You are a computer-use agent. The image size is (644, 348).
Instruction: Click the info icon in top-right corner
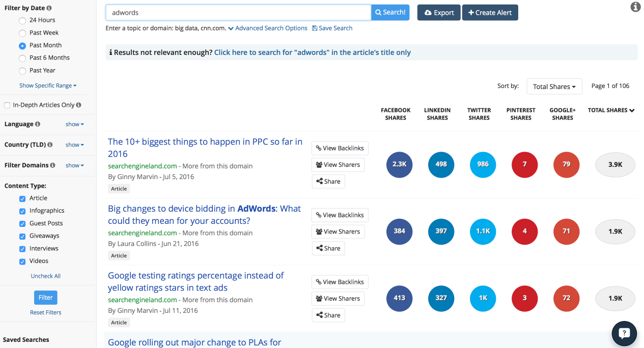click(635, 7)
